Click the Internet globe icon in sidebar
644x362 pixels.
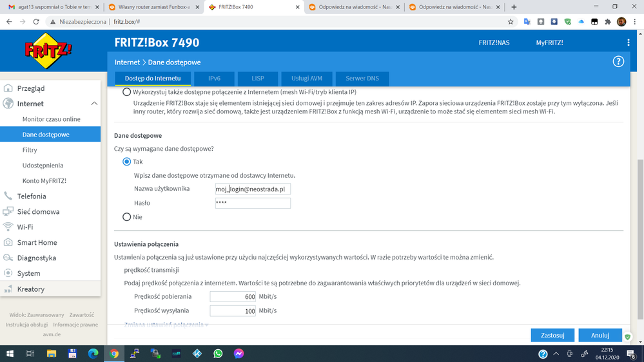point(8,104)
